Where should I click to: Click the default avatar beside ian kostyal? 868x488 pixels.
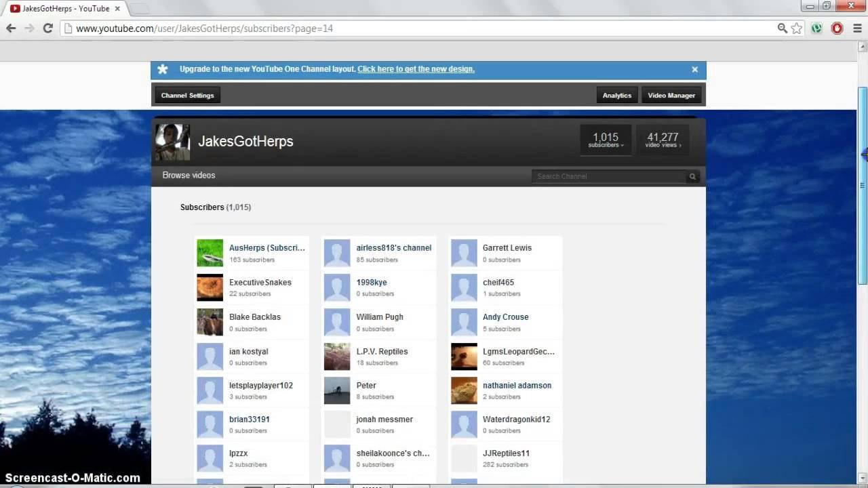coord(210,357)
